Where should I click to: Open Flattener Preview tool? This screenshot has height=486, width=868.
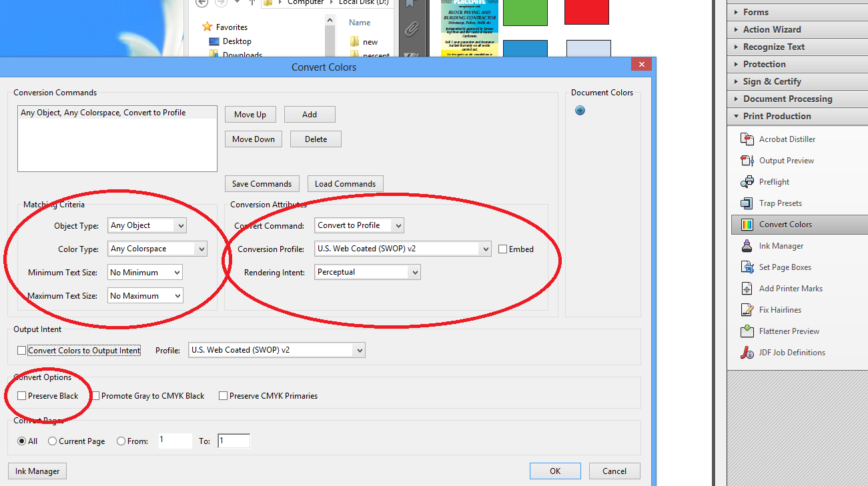pyautogui.click(x=780, y=331)
